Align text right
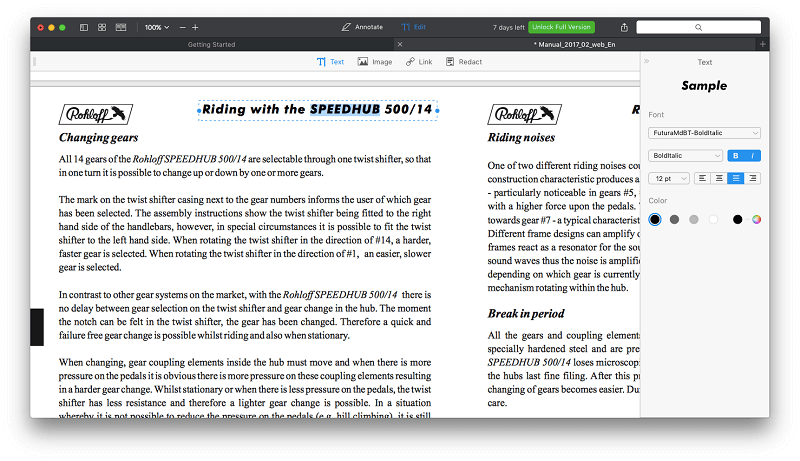Viewport: 800px width, 461px height. coord(753,178)
